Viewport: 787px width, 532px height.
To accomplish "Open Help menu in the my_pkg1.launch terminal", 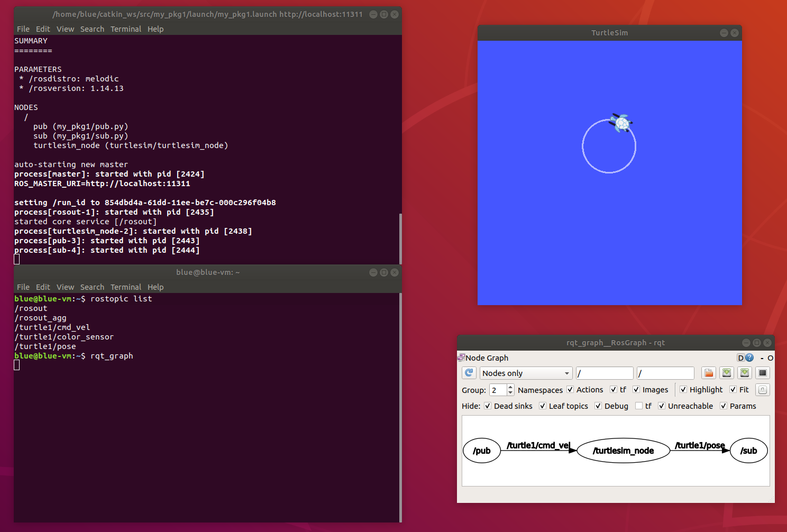I will click(x=155, y=29).
